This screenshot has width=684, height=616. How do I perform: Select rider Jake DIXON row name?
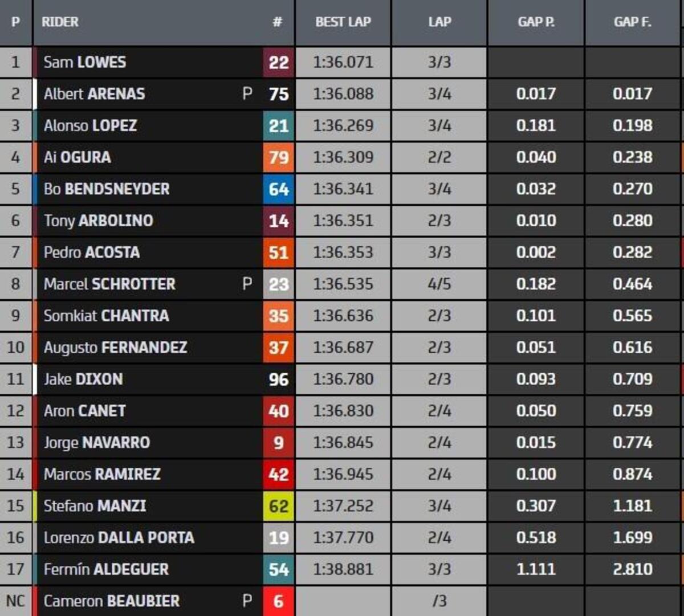[x=83, y=379]
